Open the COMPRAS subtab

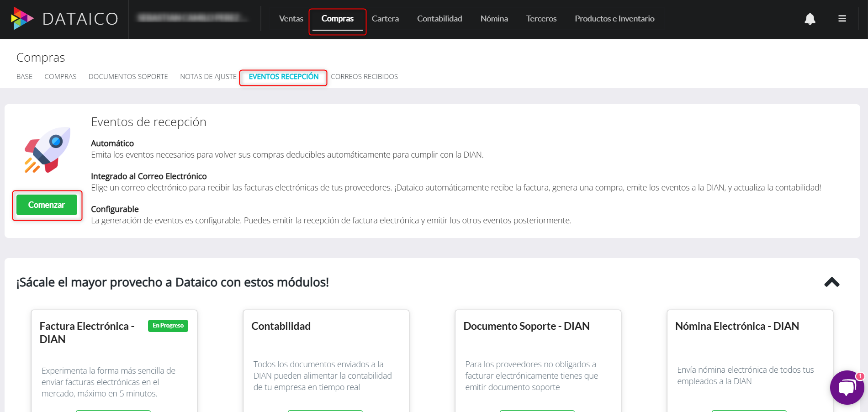coord(60,77)
